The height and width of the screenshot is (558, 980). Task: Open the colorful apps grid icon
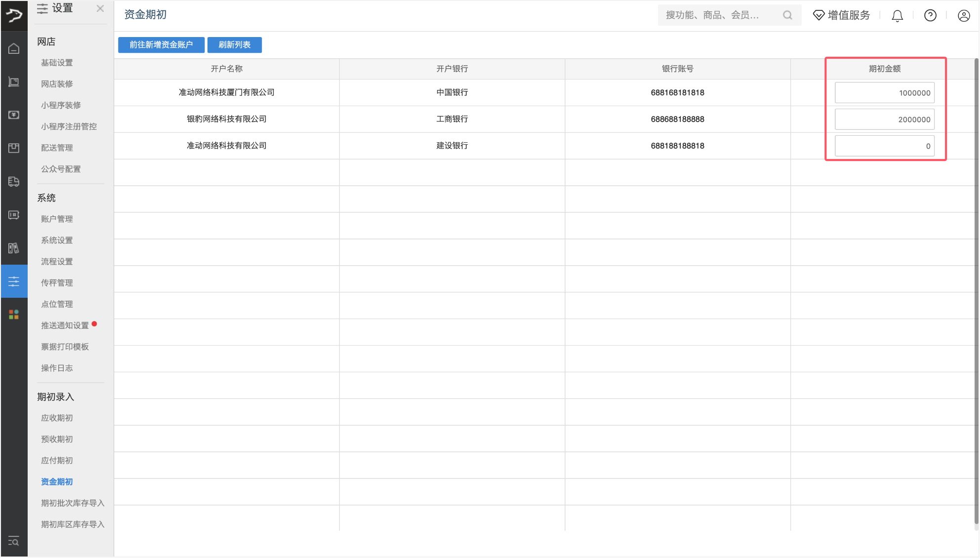(x=14, y=314)
